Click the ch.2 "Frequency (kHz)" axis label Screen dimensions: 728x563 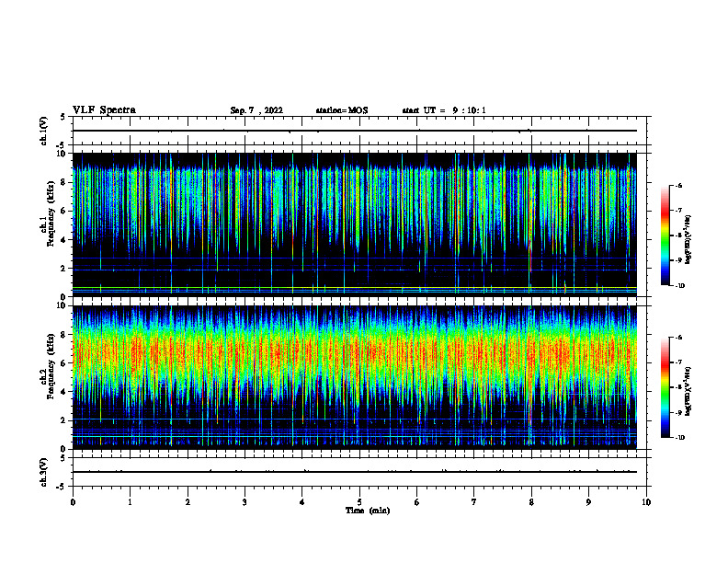[x=51, y=366]
